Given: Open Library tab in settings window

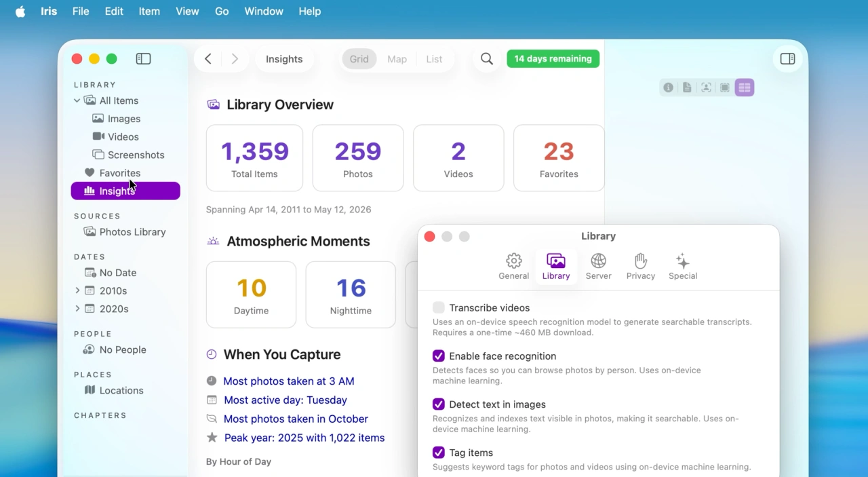Looking at the screenshot, I should coord(556,267).
